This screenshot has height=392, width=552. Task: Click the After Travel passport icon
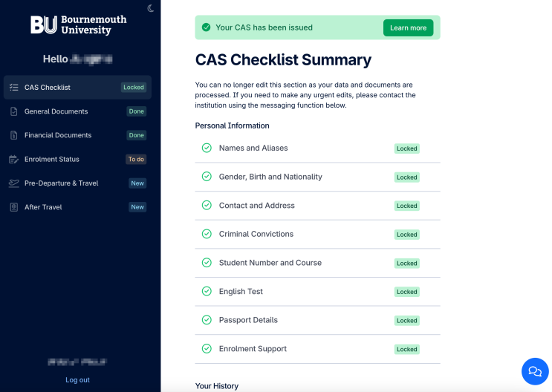pyautogui.click(x=13, y=207)
